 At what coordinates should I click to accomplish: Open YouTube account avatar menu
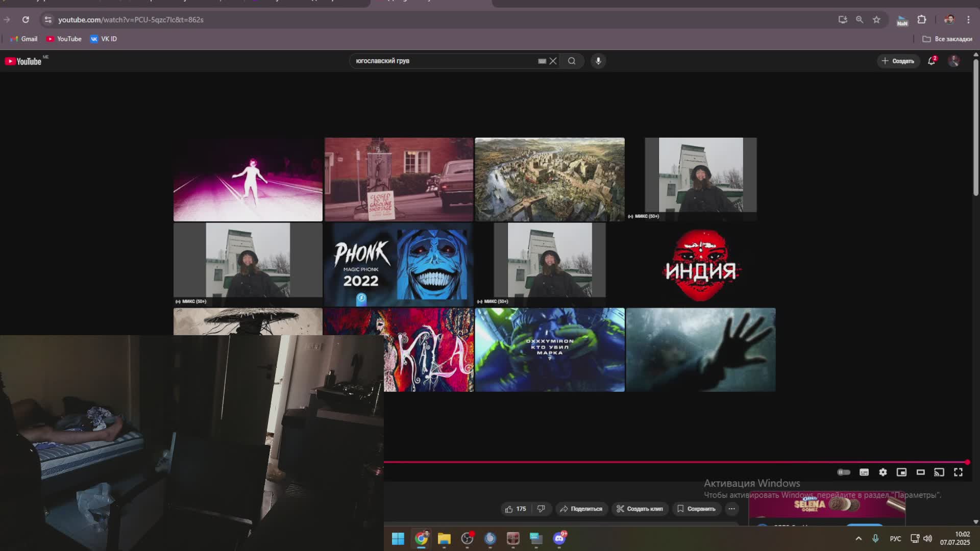tap(953, 61)
